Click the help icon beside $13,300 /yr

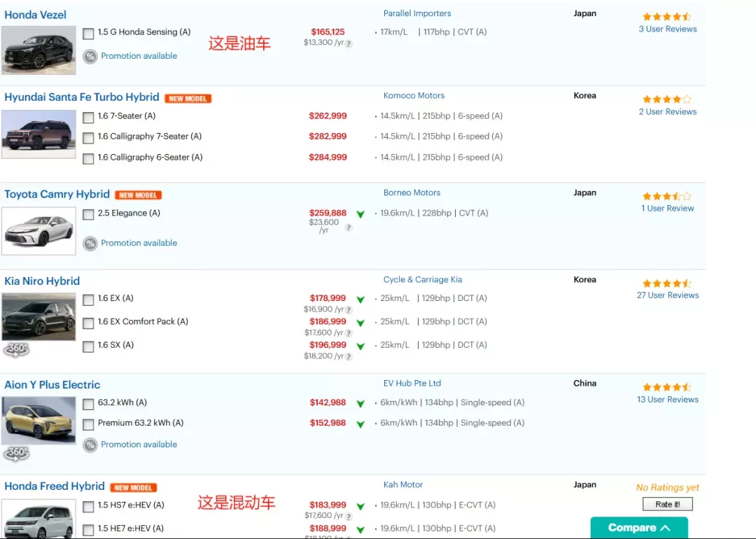tap(349, 43)
